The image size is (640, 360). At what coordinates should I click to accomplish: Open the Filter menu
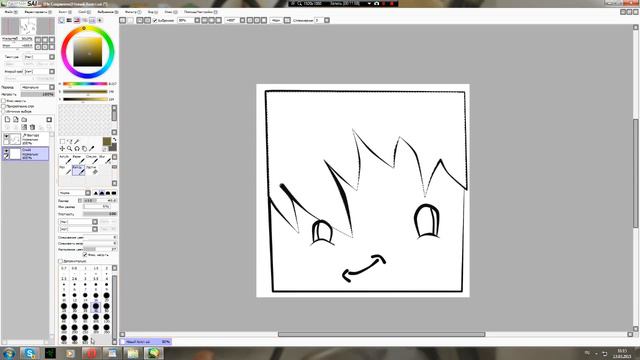point(132,12)
